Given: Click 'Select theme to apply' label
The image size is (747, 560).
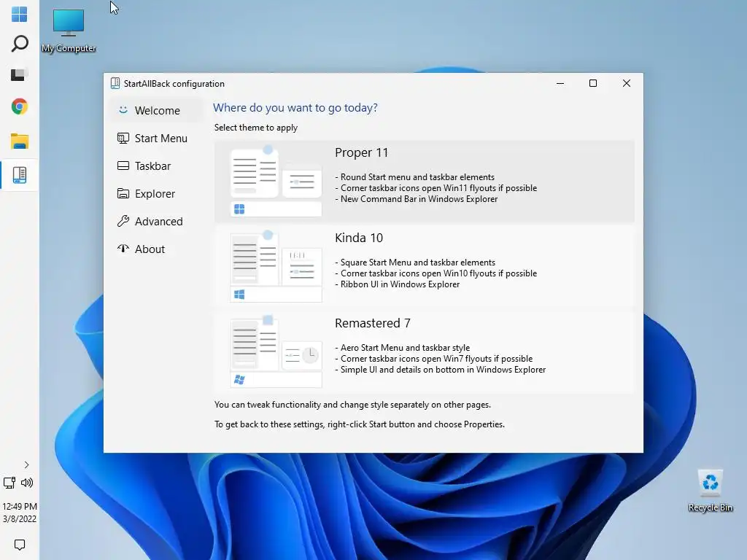Looking at the screenshot, I should click(256, 128).
